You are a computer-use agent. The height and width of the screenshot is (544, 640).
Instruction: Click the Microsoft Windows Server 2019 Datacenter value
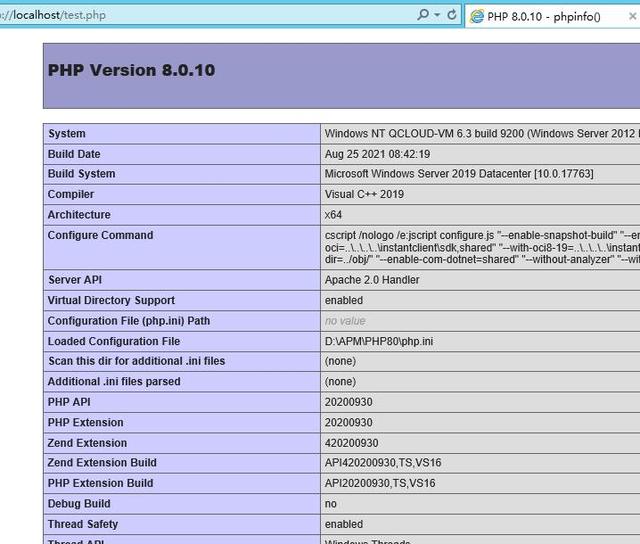point(459,174)
